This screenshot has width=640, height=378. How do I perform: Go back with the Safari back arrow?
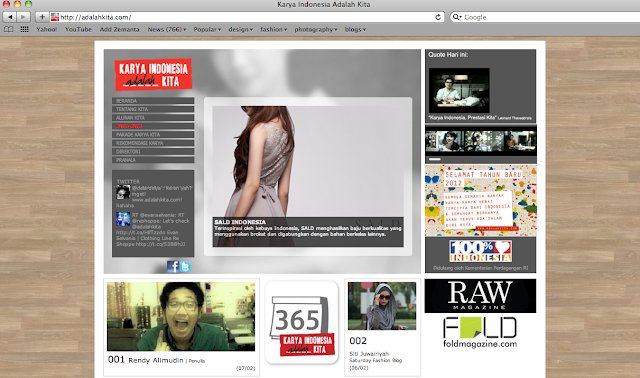(10, 17)
